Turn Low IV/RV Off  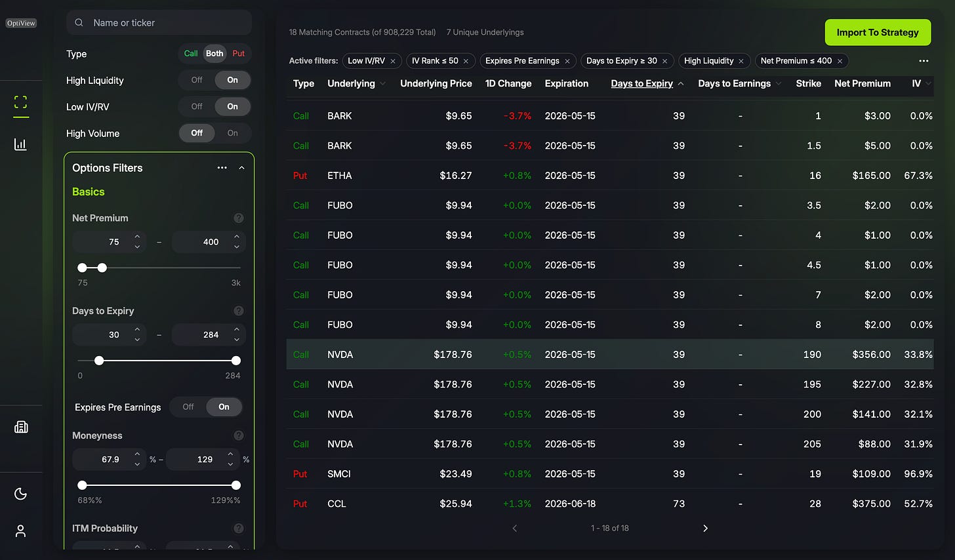point(197,106)
